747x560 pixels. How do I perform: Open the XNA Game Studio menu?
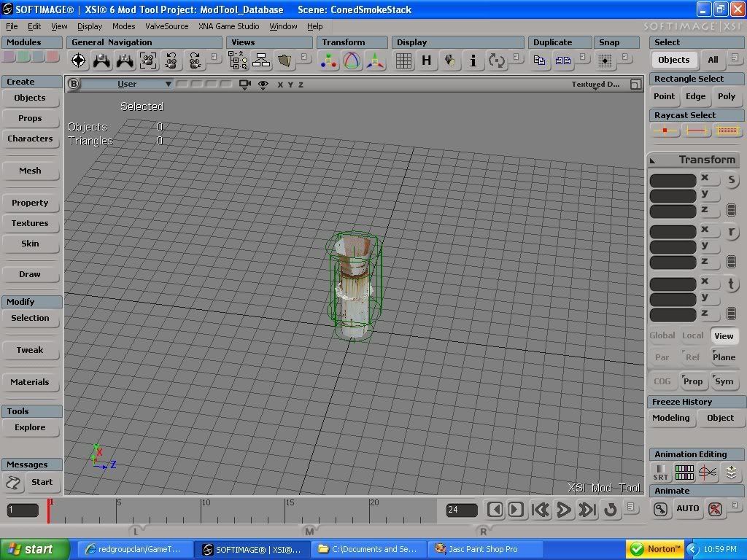point(228,26)
